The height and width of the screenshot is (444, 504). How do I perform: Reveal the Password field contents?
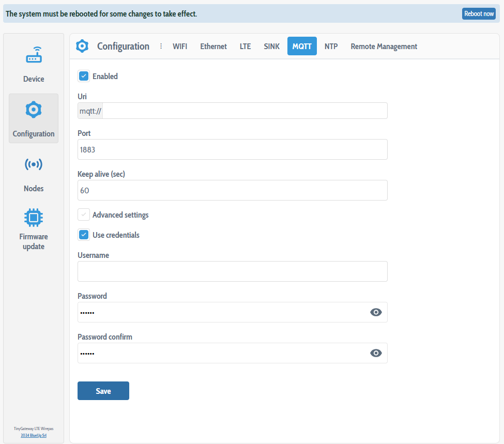[x=376, y=312]
